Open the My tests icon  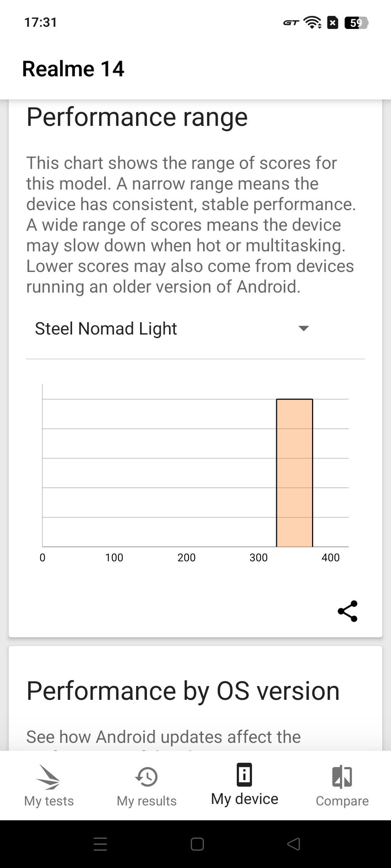[x=48, y=776]
